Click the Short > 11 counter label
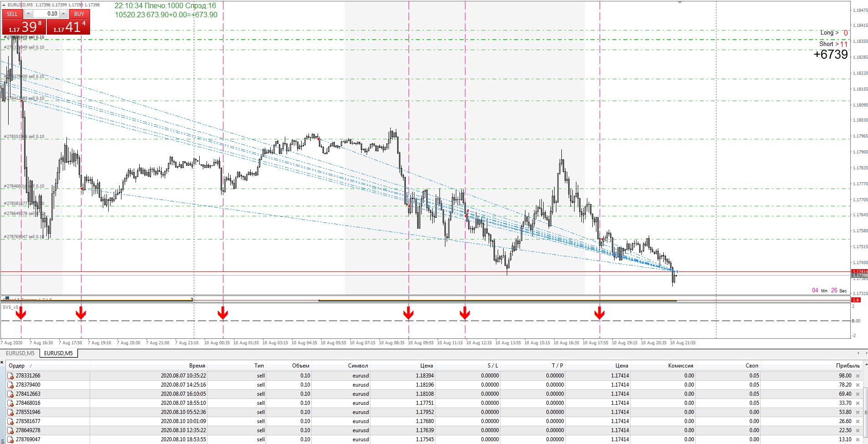 click(x=833, y=44)
